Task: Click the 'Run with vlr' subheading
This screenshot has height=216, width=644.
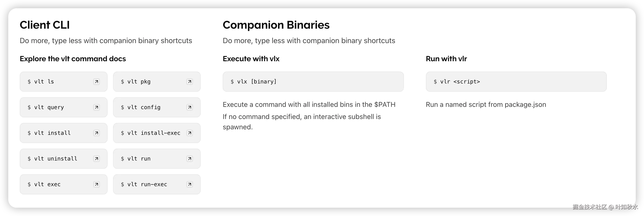Action: tap(446, 59)
